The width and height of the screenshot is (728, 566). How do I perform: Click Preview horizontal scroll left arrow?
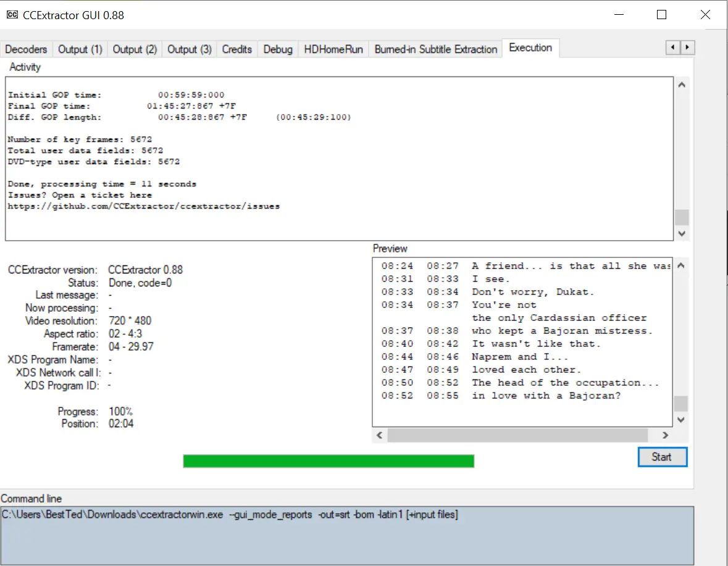[380, 435]
